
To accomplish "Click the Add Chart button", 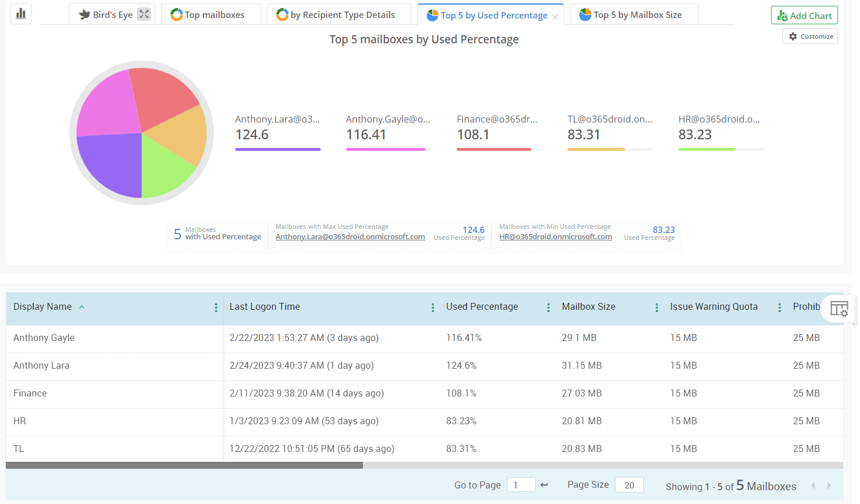I will click(x=804, y=16).
